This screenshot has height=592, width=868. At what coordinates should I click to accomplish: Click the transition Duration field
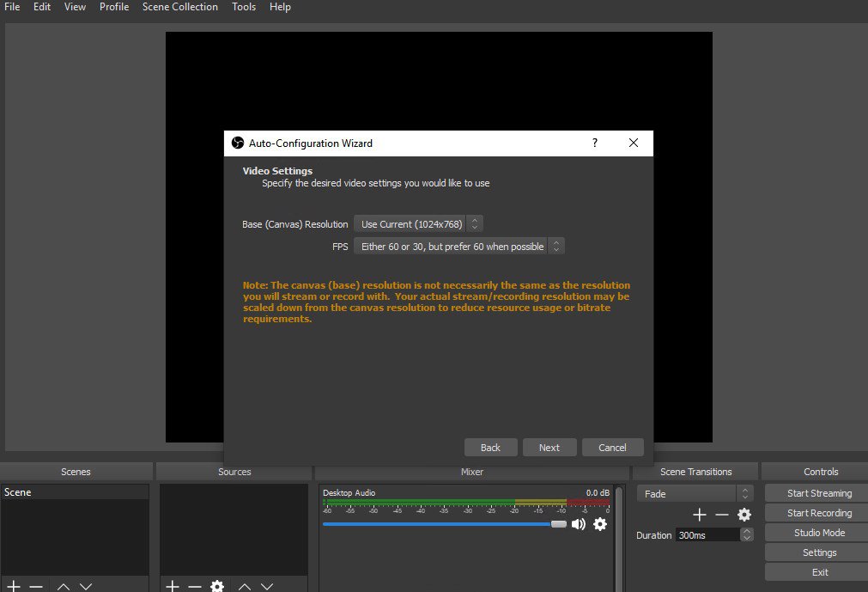point(708,534)
